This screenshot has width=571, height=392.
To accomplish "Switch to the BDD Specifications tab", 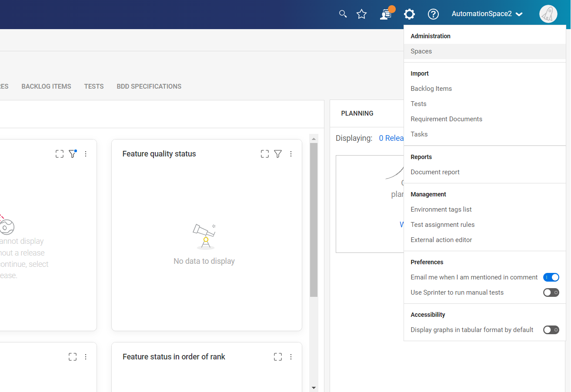I will (149, 86).
